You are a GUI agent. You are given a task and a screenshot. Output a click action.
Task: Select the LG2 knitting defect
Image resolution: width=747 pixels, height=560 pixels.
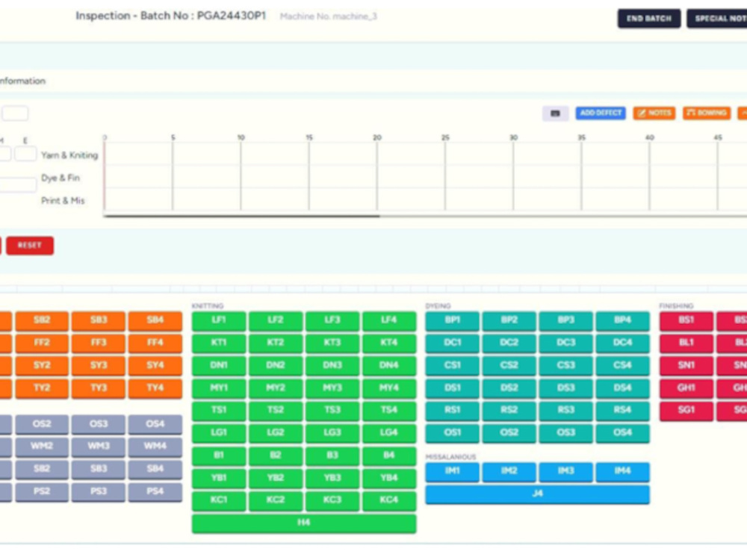[x=276, y=433]
